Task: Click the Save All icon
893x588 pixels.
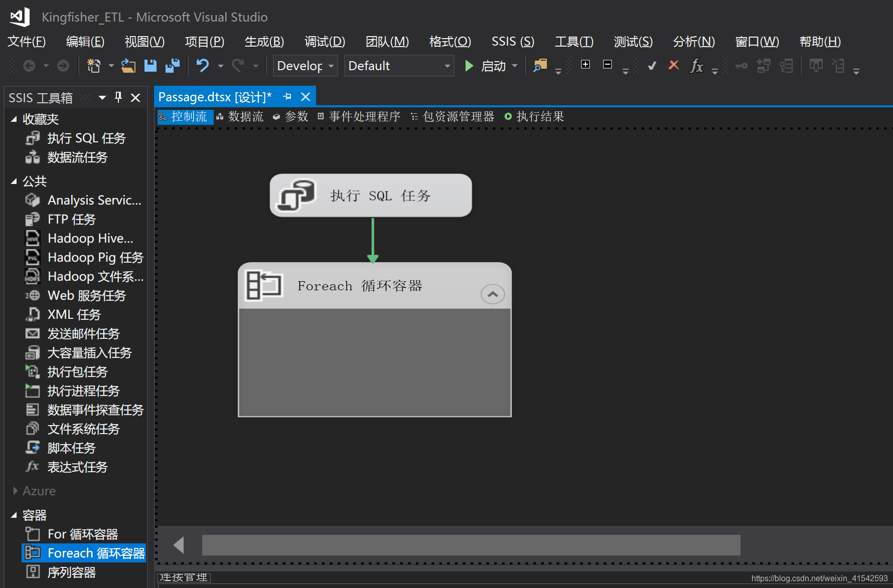Action: click(x=173, y=66)
